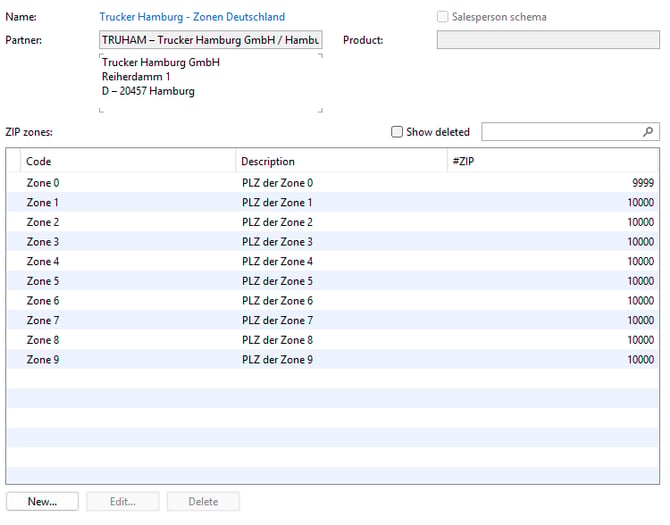Select the Zone 5 row code
This screenshot has width=670, height=525.
[x=43, y=281]
